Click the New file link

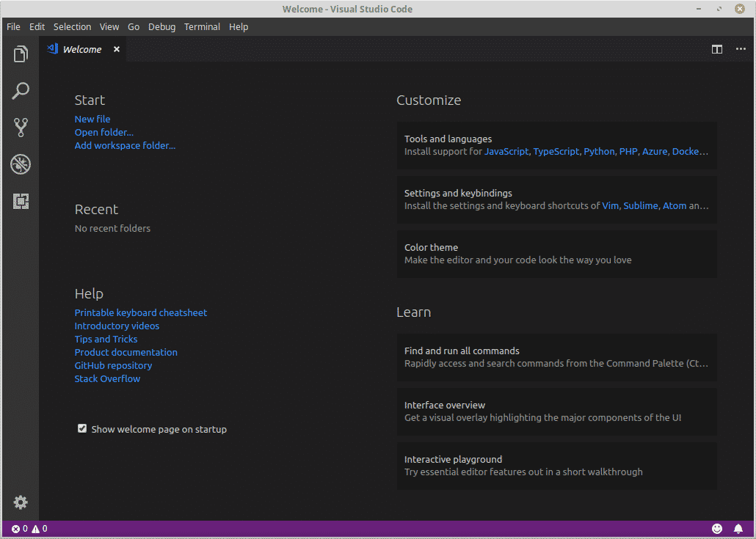pyautogui.click(x=92, y=119)
